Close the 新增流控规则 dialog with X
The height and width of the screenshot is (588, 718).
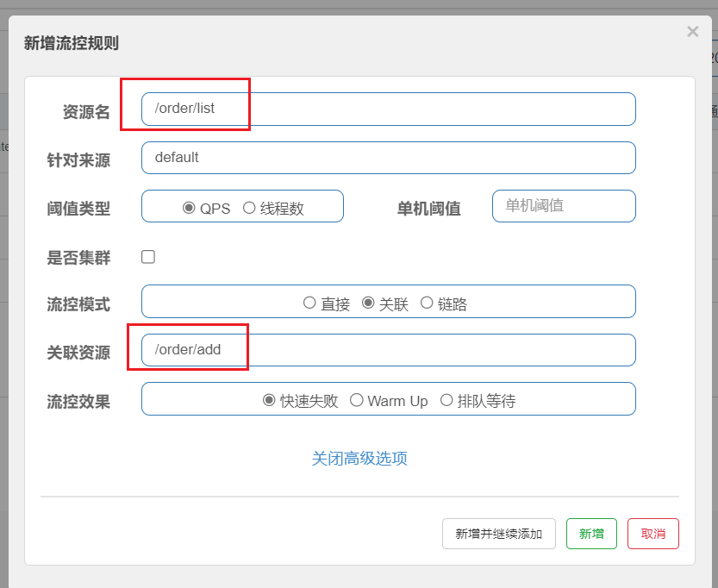coord(692,32)
